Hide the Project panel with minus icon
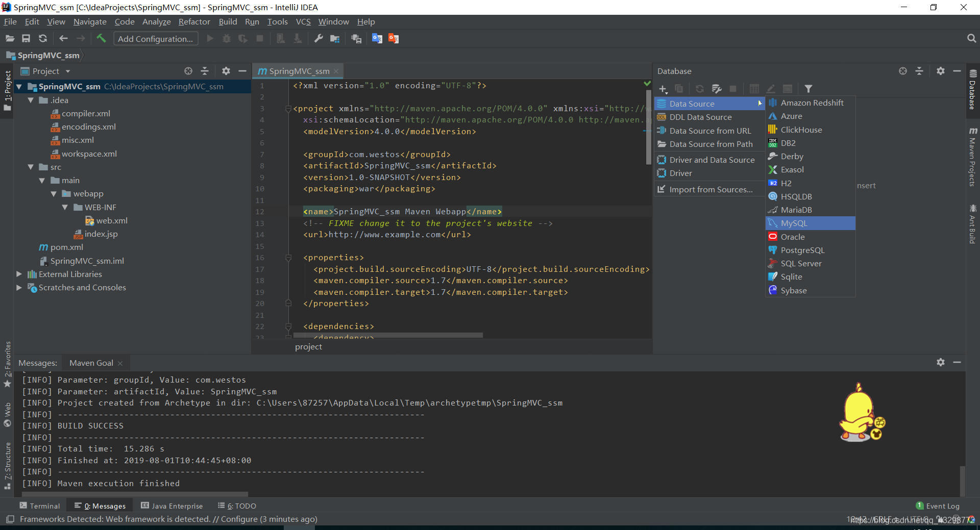 click(242, 71)
